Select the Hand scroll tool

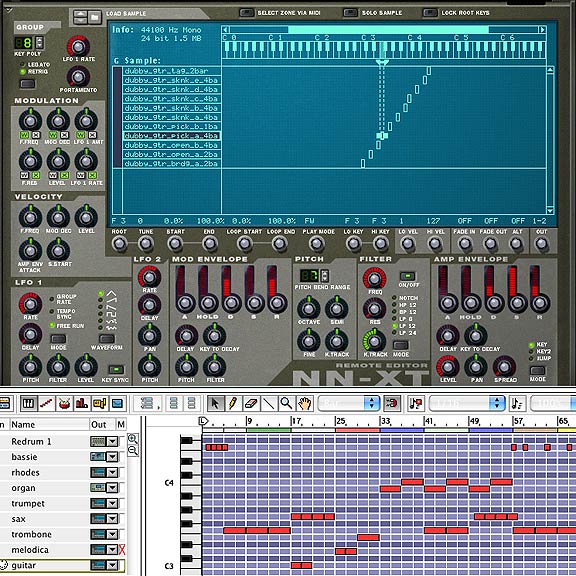(x=304, y=404)
